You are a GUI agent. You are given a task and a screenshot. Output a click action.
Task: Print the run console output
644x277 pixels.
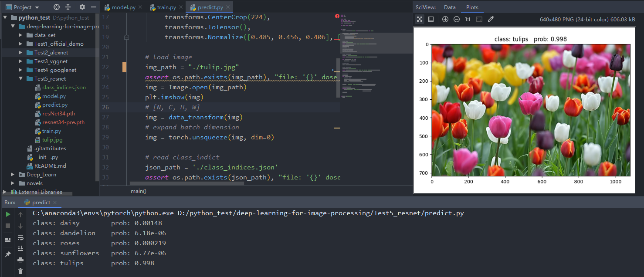[20, 260]
